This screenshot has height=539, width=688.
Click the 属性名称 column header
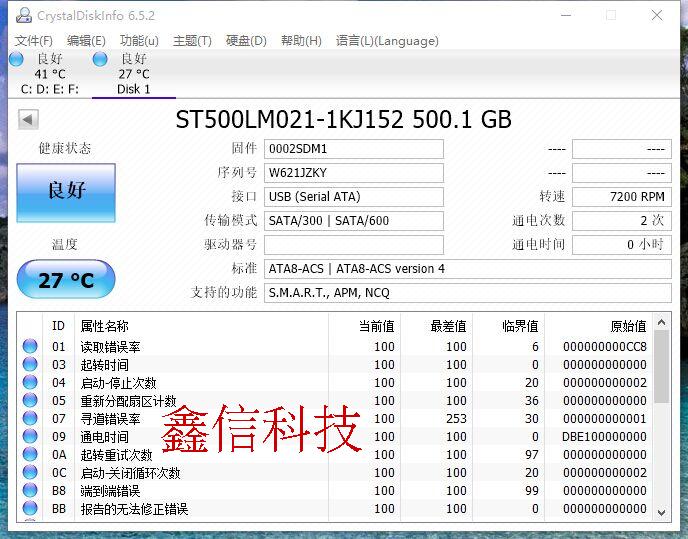pyautogui.click(x=104, y=326)
